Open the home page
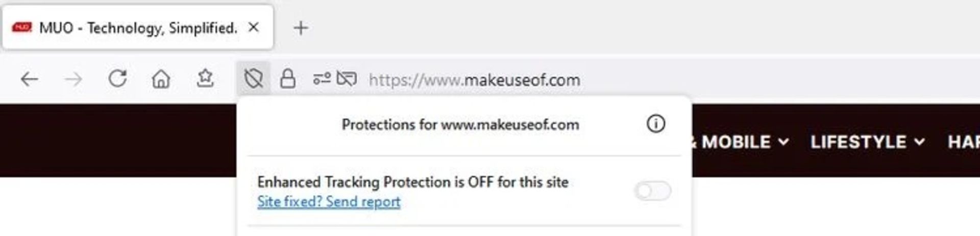 click(x=161, y=80)
